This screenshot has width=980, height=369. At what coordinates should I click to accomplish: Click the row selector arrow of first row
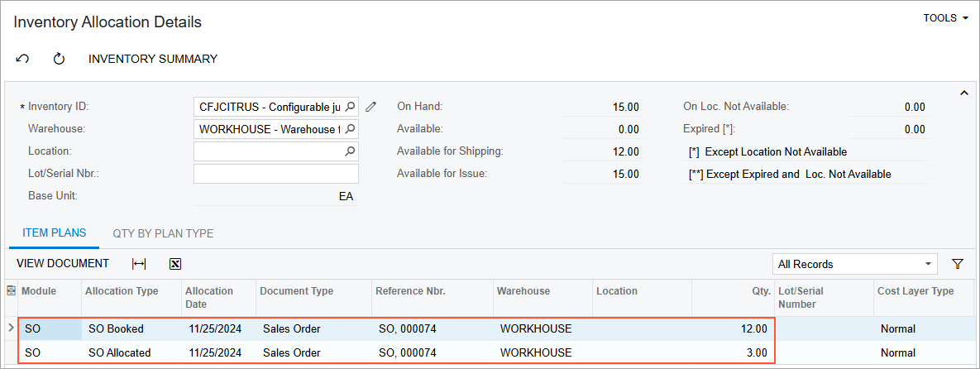pos(11,328)
